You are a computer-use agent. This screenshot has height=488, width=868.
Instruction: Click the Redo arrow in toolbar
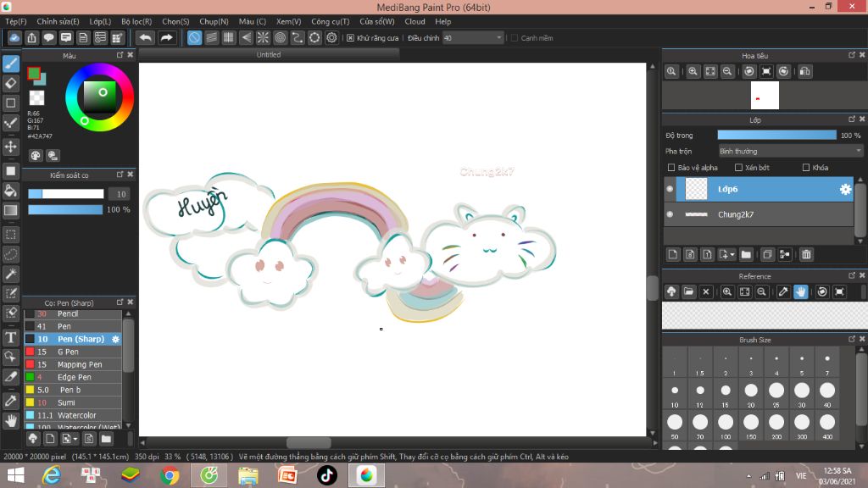click(166, 37)
